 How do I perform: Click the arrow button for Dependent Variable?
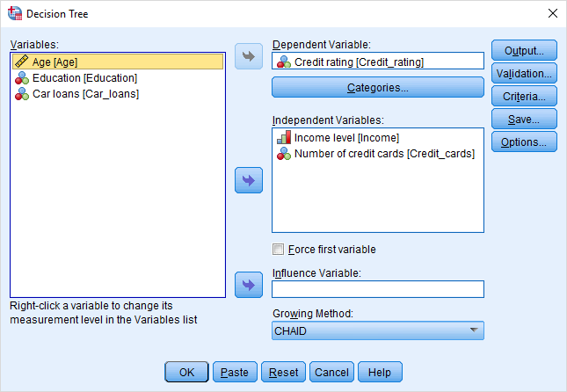point(249,57)
